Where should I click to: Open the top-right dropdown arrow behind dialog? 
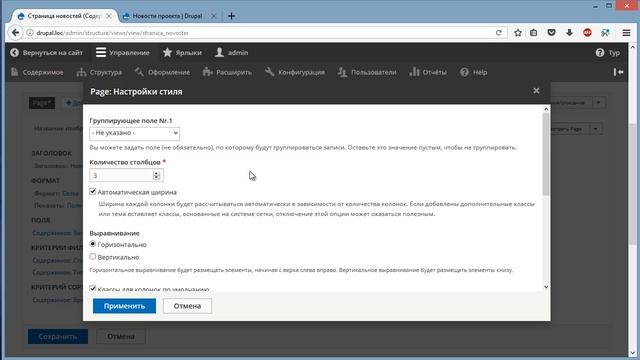coord(599,103)
